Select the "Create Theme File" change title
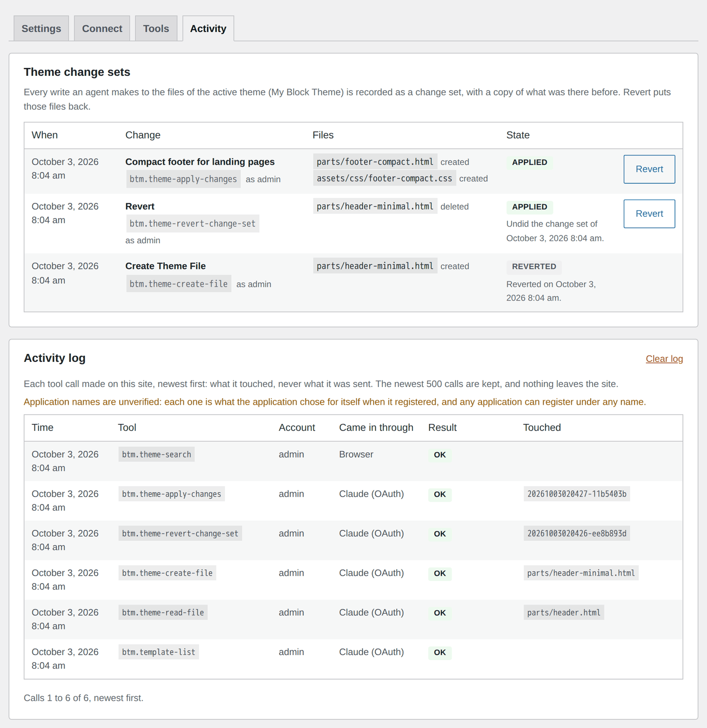This screenshot has height=728, width=707. [x=166, y=266]
